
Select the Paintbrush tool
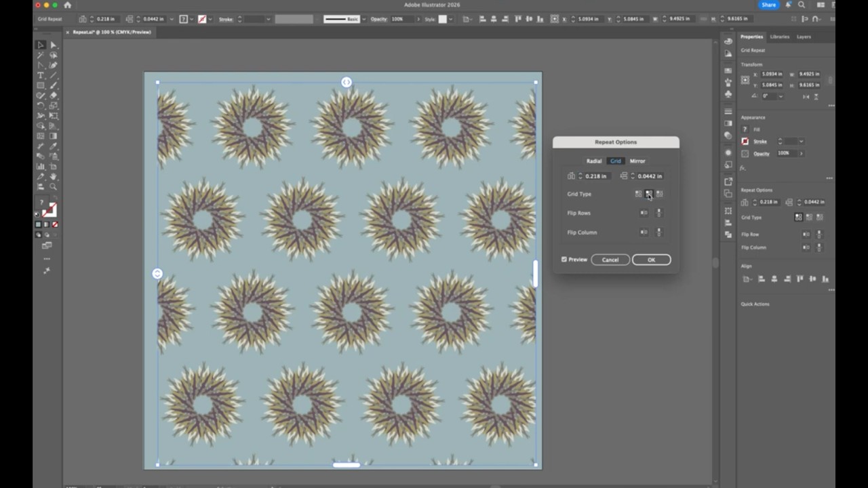[54, 85]
